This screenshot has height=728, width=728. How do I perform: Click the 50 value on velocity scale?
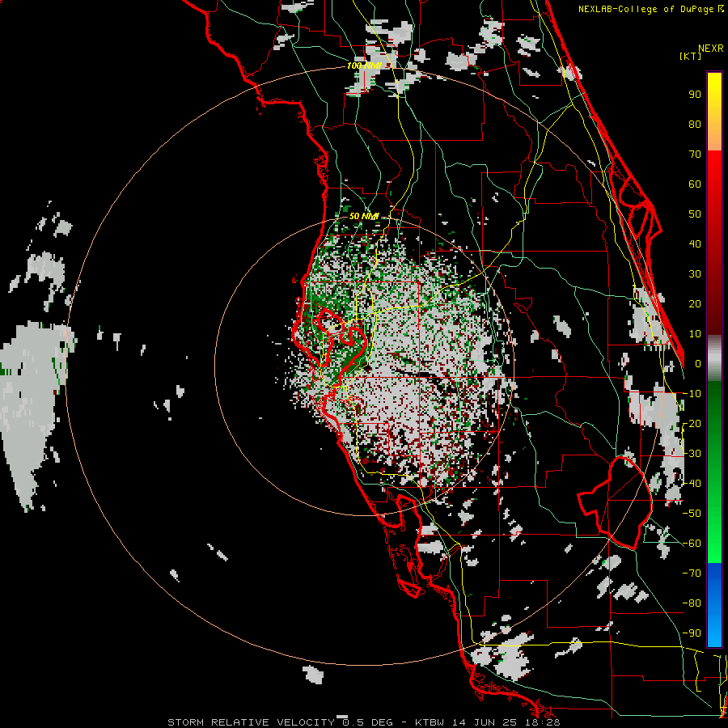tap(695, 214)
